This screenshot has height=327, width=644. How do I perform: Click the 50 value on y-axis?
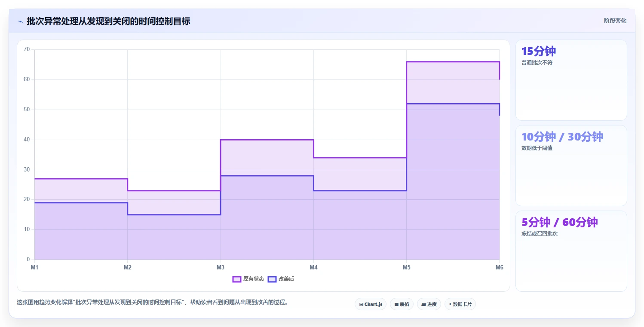pos(27,110)
